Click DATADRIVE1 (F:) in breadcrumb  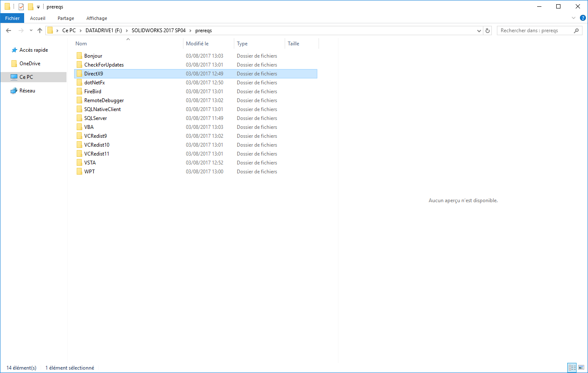point(104,31)
